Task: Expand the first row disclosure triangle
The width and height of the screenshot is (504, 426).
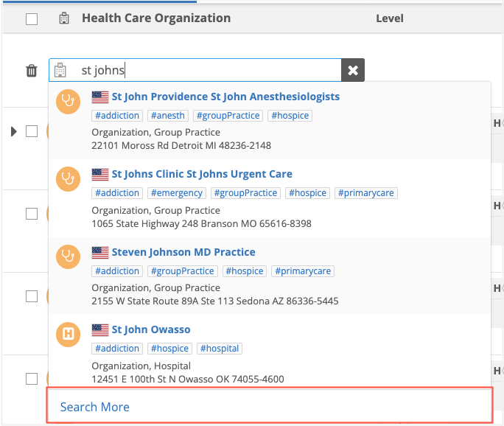Action: coord(13,131)
